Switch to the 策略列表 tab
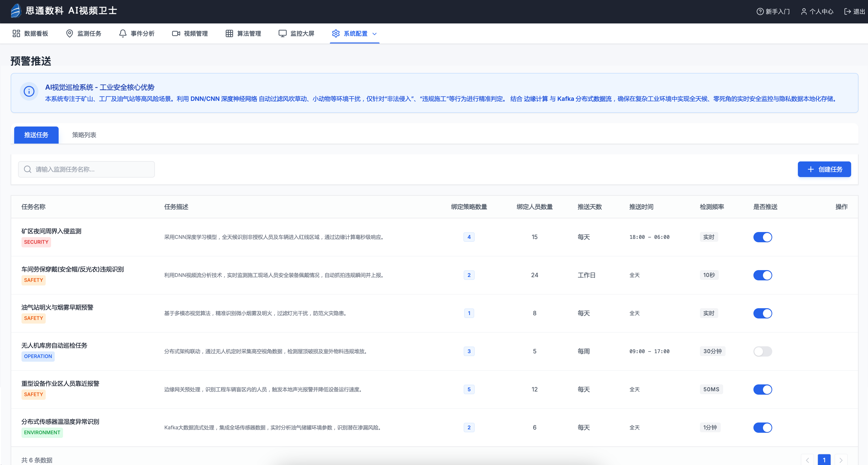The image size is (868, 465). click(84, 135)
